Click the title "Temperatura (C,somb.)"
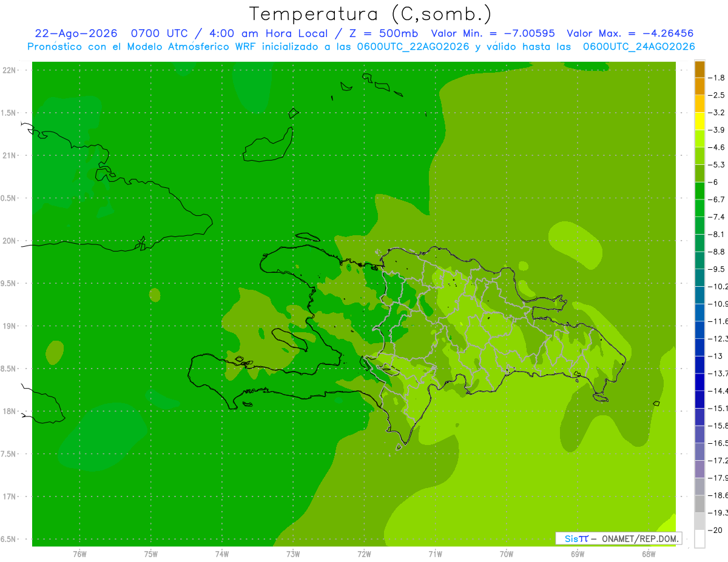Image resolution: width=728 pixels, height=562 pixels. (370, 14)
